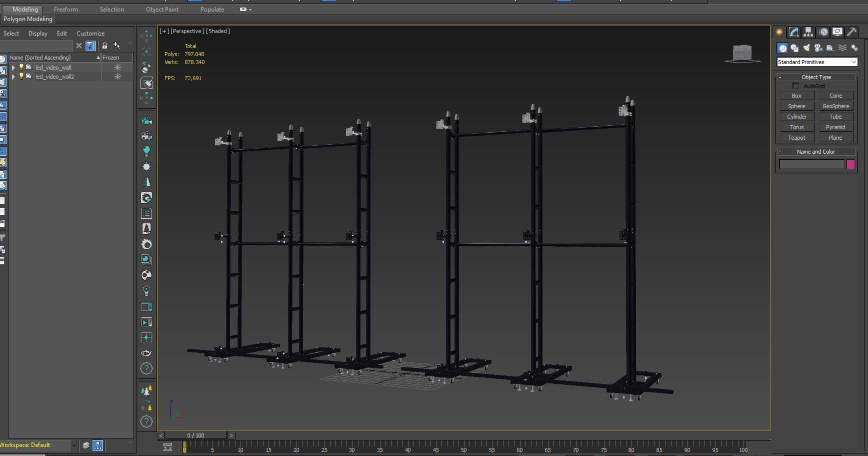The image size is (868, 456).
Task: Switch to the Modeling ribbon tab
Action: tap(25, 10)
